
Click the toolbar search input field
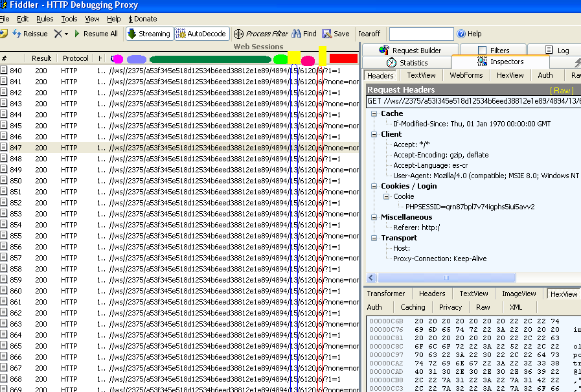click(x=421, y=34)
